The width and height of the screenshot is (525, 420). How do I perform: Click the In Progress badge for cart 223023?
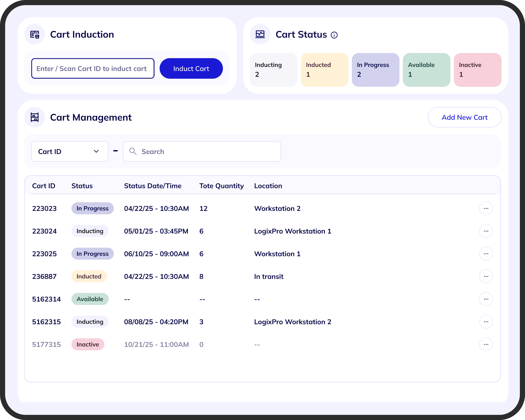click(x=93, y=208)
